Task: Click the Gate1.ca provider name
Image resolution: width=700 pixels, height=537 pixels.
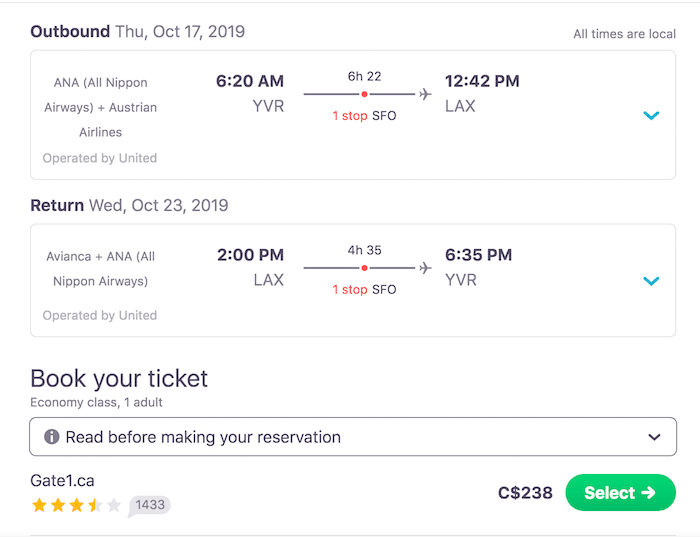Action: (62, 481)
